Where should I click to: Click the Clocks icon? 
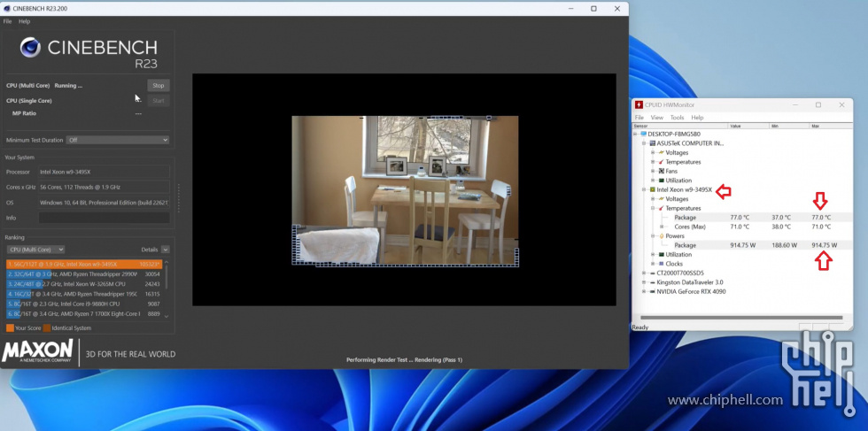click(x=661, y=264)
